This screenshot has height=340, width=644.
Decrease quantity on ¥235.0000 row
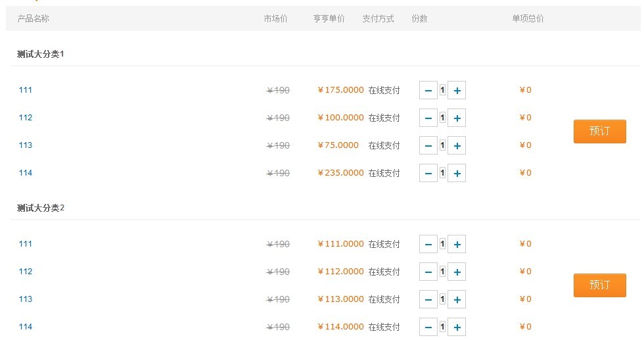(x=428, y=173)
